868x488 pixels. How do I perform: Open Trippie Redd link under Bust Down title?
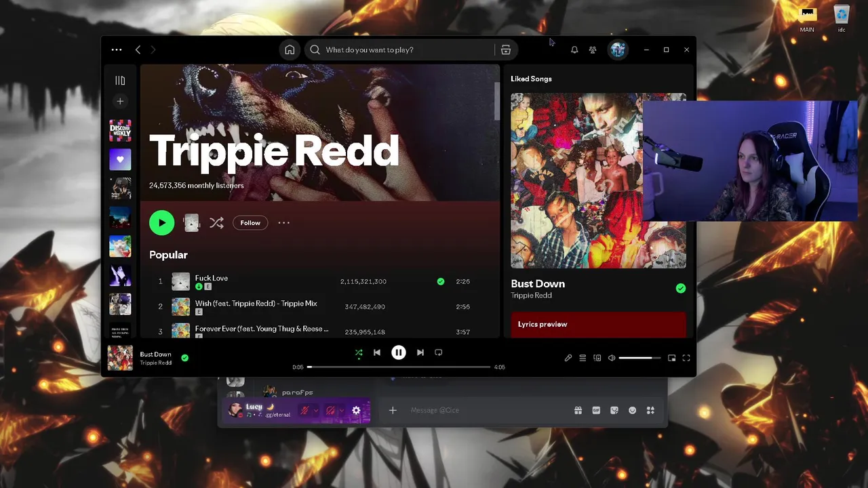pyautogui.click(x=531, y=296)
